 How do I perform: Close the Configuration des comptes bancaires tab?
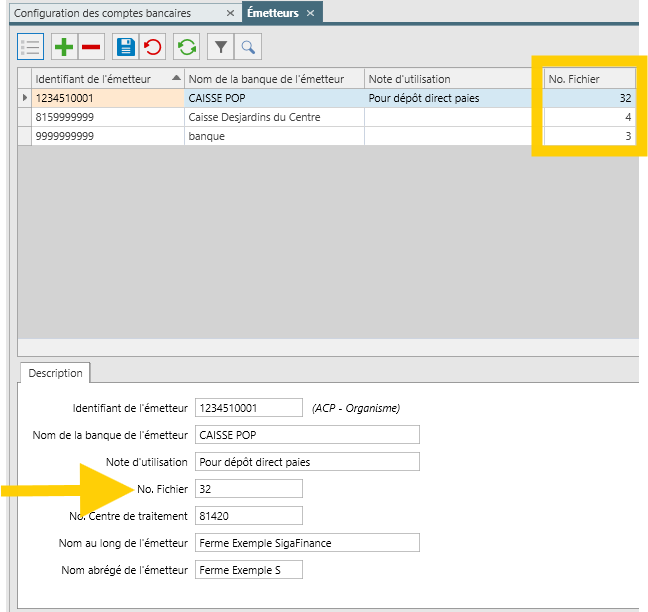231,13
